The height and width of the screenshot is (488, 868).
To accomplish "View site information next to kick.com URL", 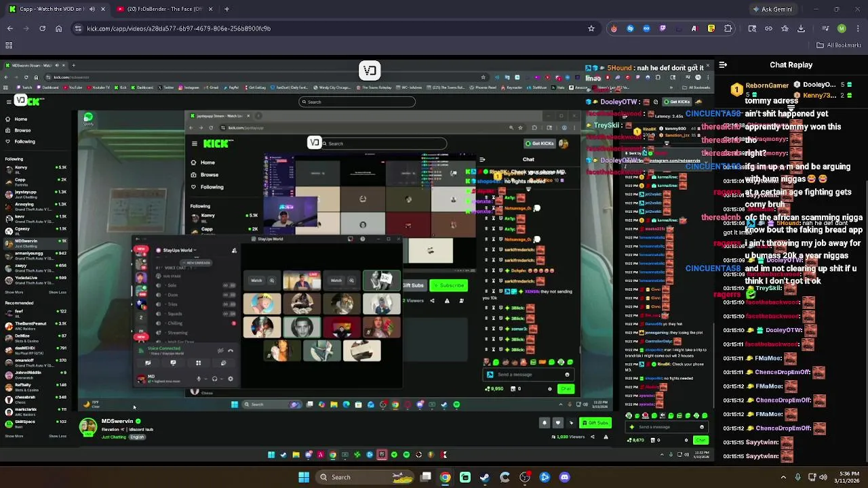I will tap(79, 28).
